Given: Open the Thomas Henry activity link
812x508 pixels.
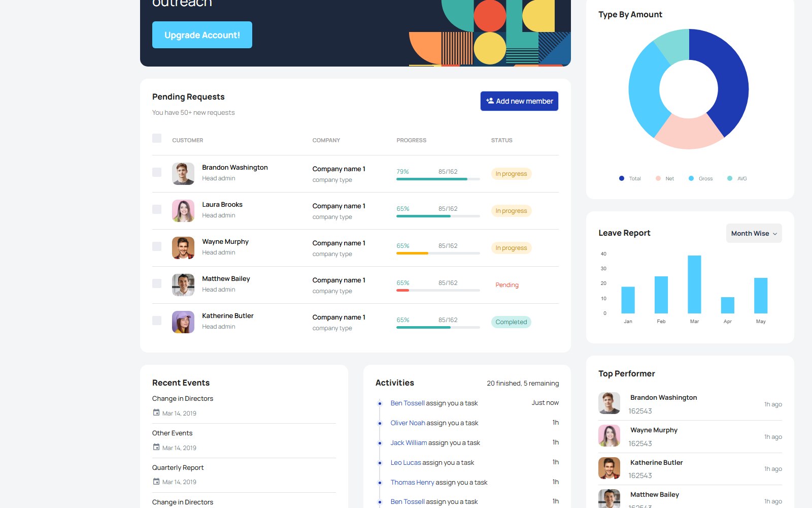Looking at the screenshot, I should point(412,482).
